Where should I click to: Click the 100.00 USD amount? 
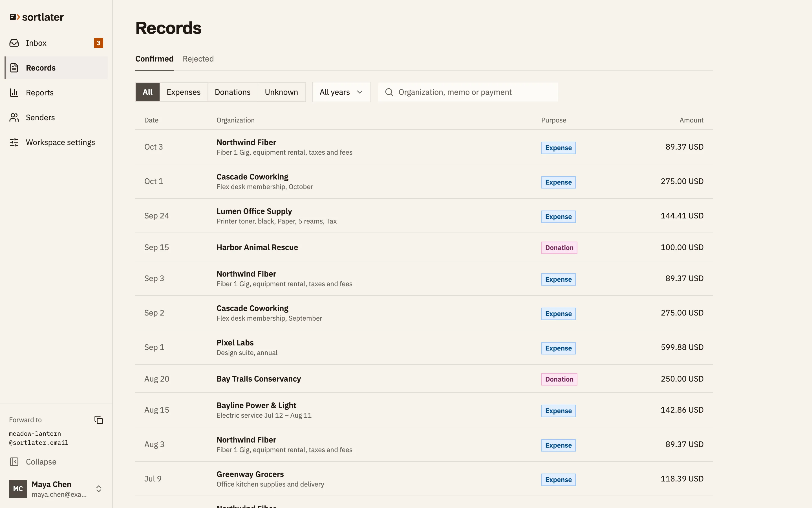[x=682, y=247]
